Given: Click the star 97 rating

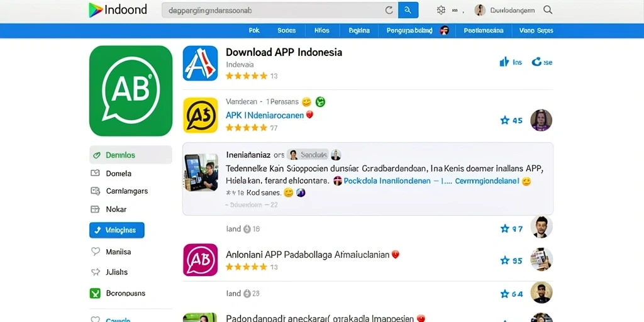Looking at the screenshot, I should pyautogui.click(x=511, y=229).
